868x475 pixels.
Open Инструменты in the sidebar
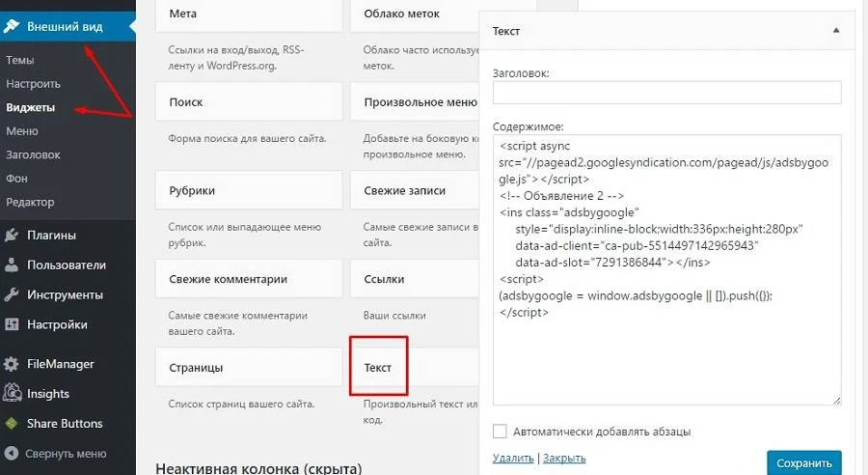coord(65,294)
